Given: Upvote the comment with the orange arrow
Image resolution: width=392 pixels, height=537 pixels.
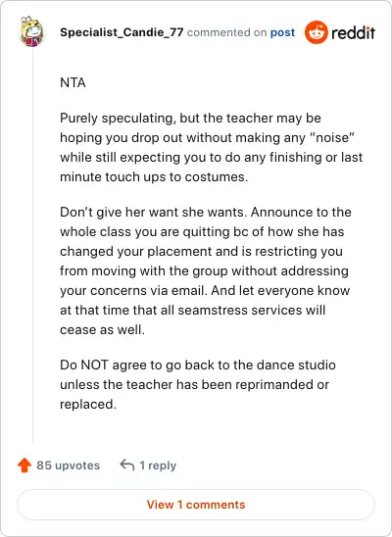Looking at the screenshot, I should tap(24, 465).
